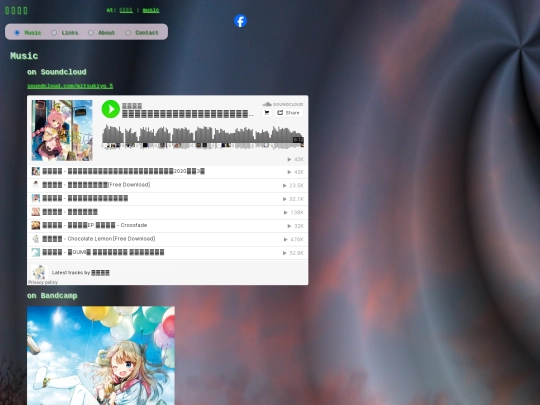
Task: Select the Crossfade track row
Action: [x=167, y=226]
